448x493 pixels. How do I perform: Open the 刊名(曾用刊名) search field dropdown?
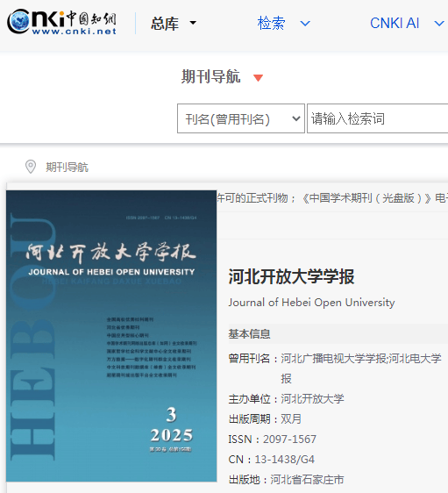pyautogui.click(x=241, y=118)
